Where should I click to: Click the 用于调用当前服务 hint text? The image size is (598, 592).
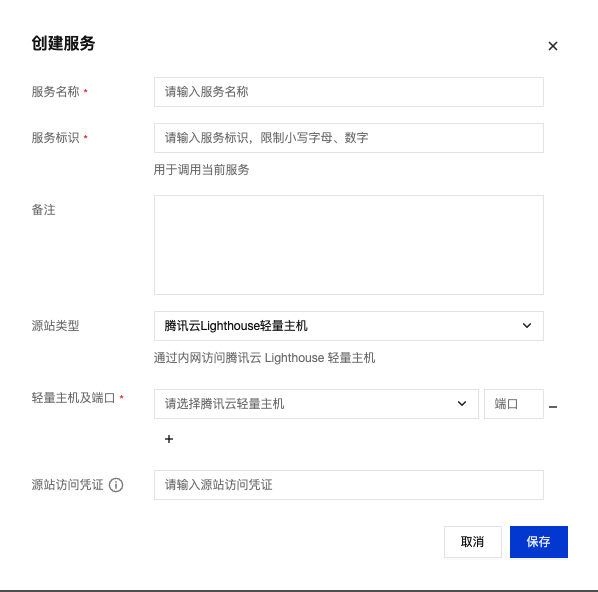(201, 170)
